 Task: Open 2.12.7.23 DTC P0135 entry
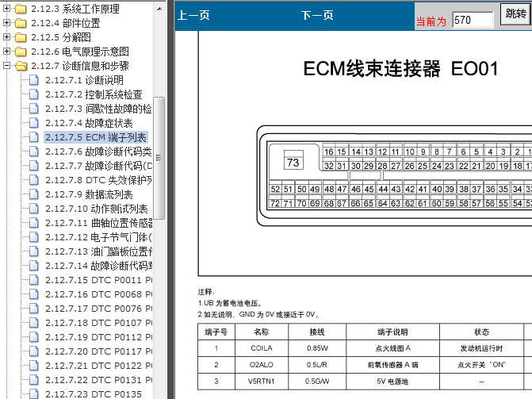(94, 394)
